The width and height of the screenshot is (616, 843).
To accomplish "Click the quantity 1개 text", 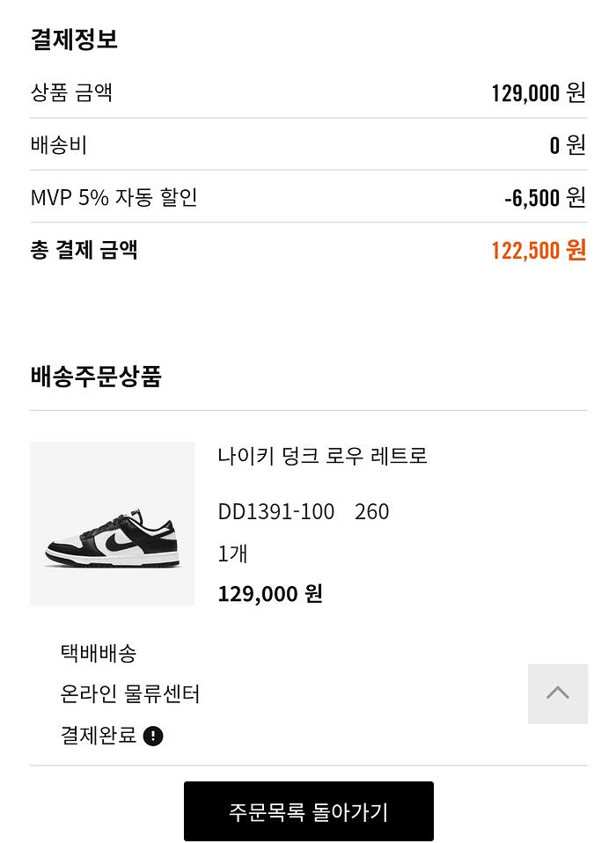I will click(232, 553).
